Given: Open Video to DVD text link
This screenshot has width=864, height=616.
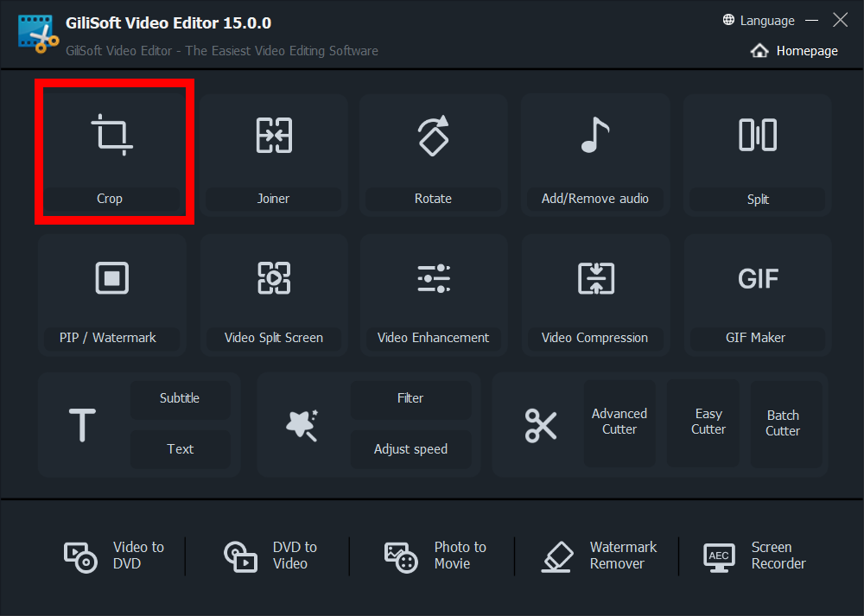Looking at the screenshot, I should 138,556.
